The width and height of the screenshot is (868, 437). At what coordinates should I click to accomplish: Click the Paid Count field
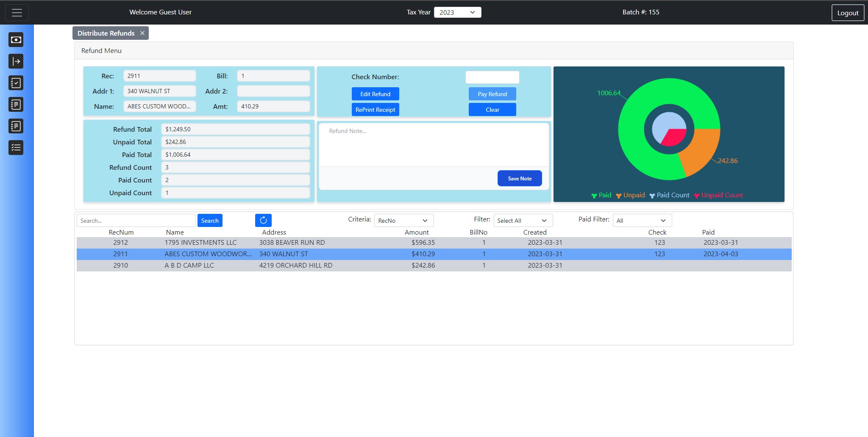(236, 180)
